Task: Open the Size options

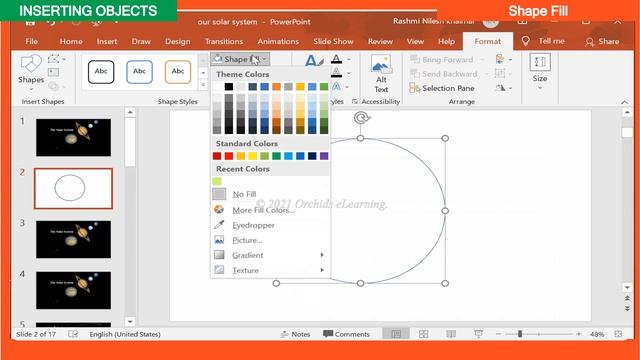Action: [x=540, y=72]
